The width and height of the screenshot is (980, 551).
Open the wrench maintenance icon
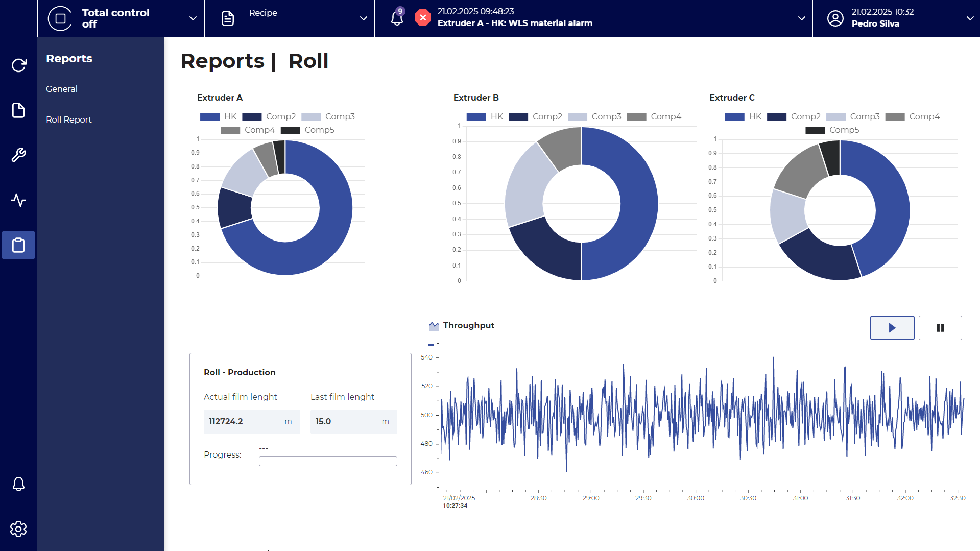pos(18,155)
